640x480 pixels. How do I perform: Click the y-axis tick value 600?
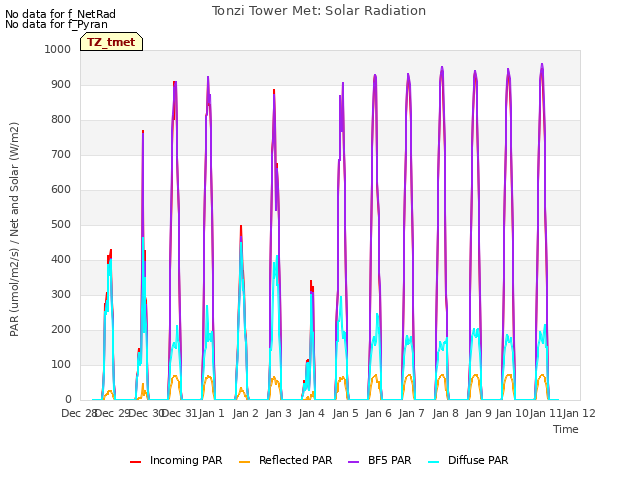pos(61,189)
